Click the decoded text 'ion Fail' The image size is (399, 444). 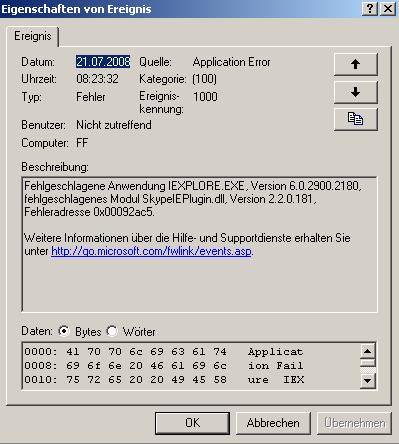(x=275, y=365)
